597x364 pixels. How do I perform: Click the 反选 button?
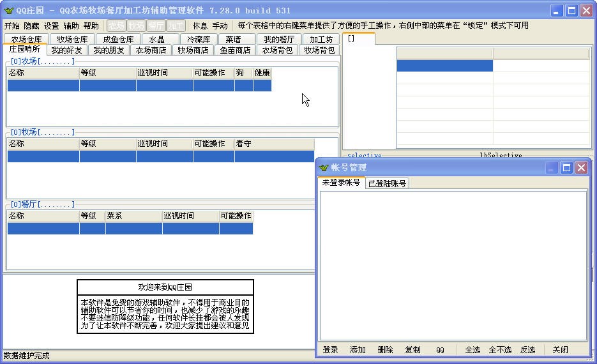click(x=527, y=350)
